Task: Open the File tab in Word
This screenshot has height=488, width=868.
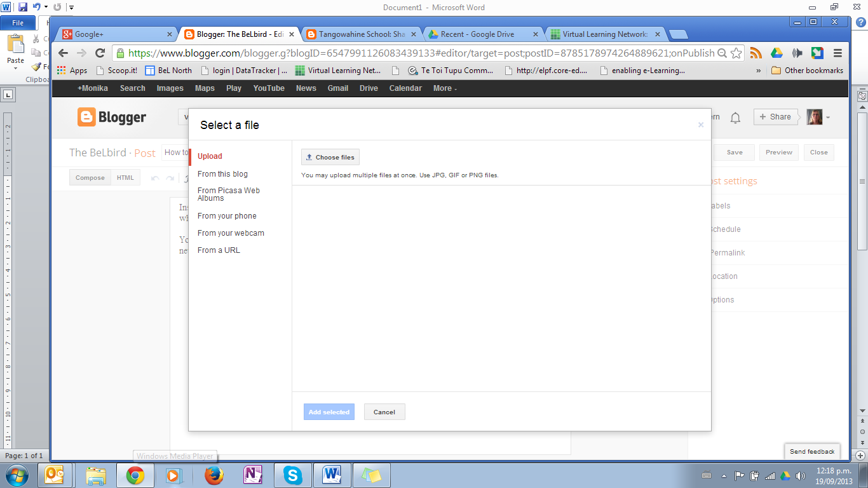Action: point(18,23)
